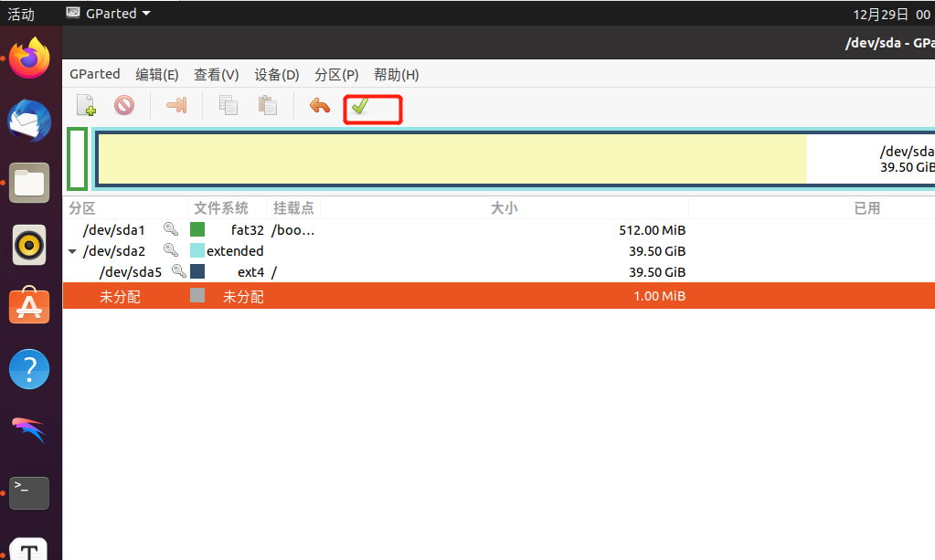Screen dimensions: 935x560
Task: Launch Terminal from the dock
Action: point(29,493)
